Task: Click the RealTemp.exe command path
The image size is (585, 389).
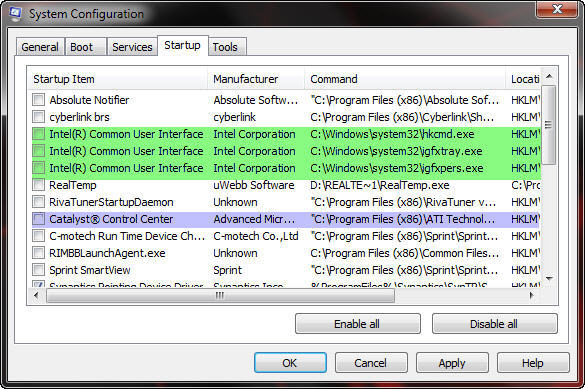Action: (380, 185)
